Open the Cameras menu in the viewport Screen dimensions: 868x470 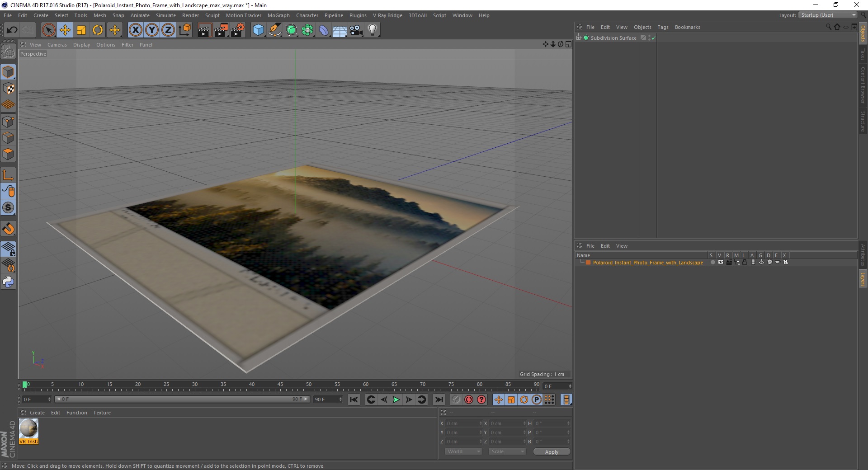(x=57, y=45)
